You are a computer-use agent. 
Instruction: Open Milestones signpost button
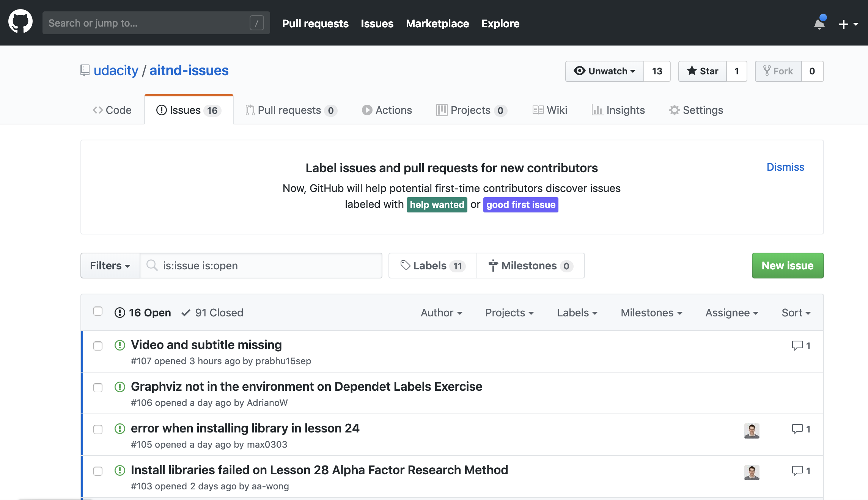click(530, 266)
